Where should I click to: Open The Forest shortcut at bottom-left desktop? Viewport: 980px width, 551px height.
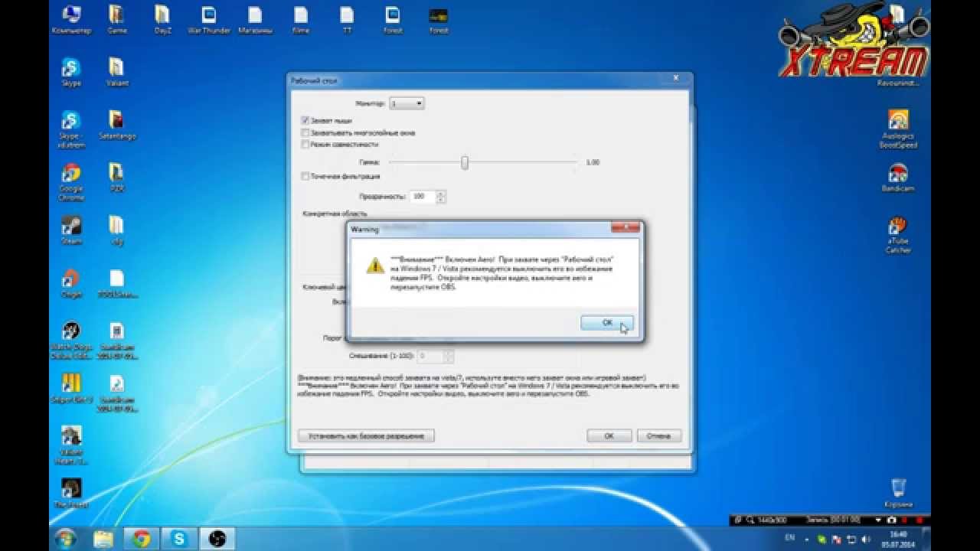point(71,494)
